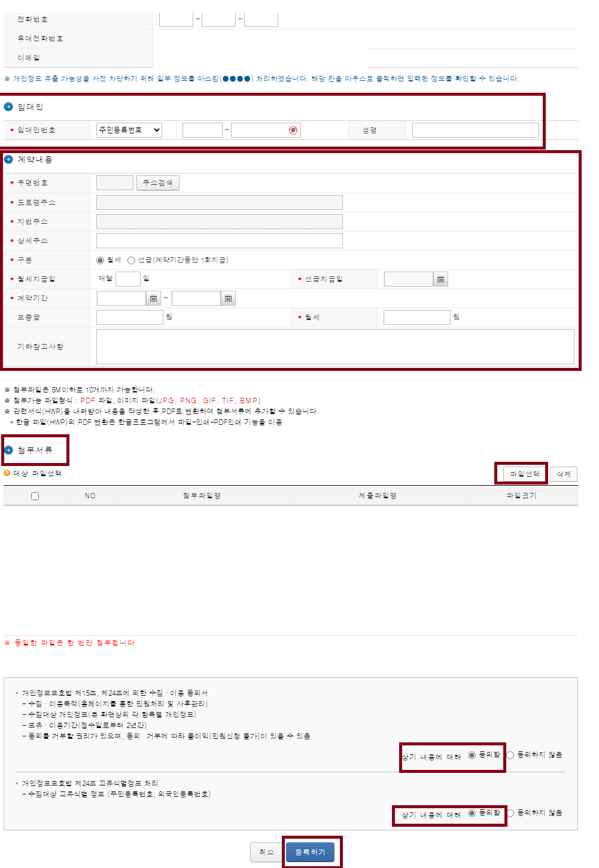Click the blue arrow icon beside 계약내용 section
The height and width of the screenshot is (868, 599).
(8, 159)
